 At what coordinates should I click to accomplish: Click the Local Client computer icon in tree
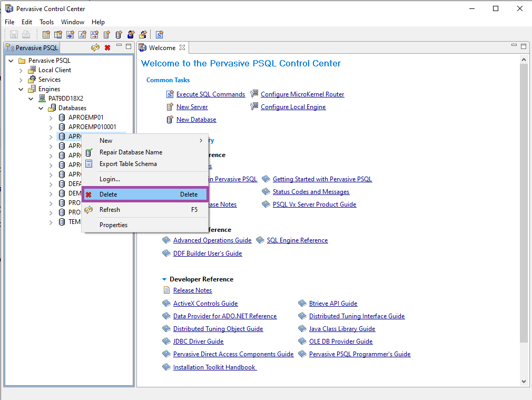point(32,70)
